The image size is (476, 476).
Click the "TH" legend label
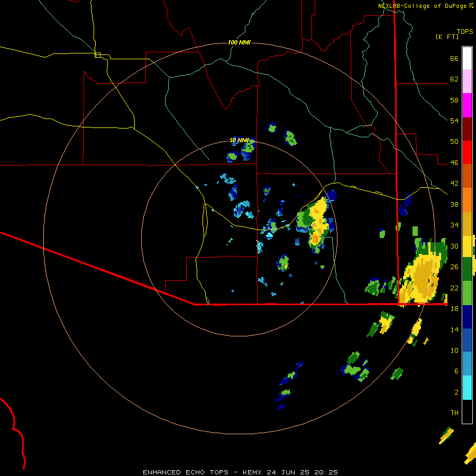[x=454, y=413]
